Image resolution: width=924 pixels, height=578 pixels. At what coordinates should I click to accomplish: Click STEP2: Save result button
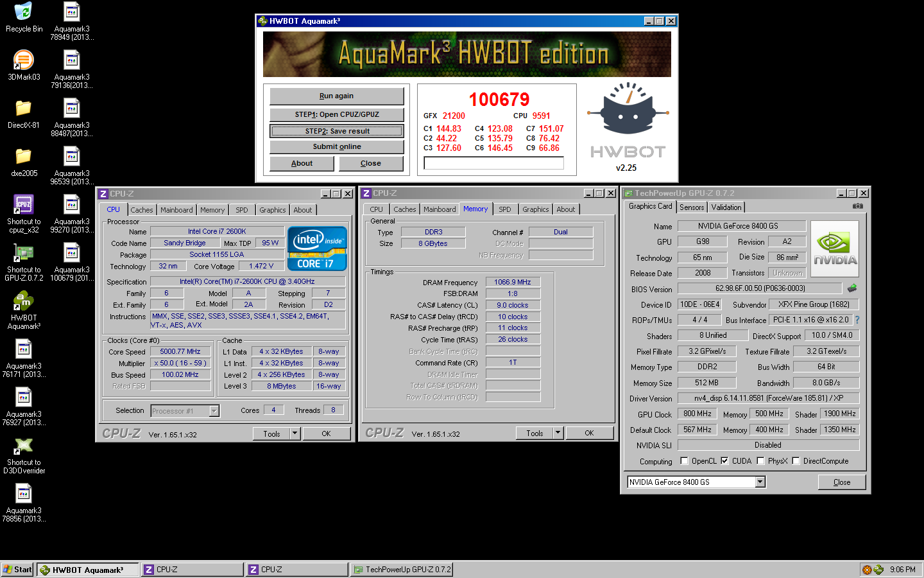(337, 131)
